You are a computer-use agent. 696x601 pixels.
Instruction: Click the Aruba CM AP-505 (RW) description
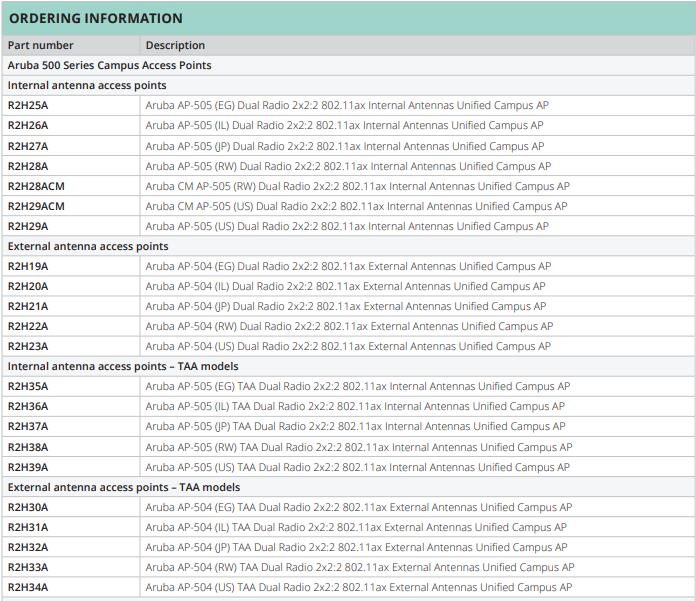358,186
